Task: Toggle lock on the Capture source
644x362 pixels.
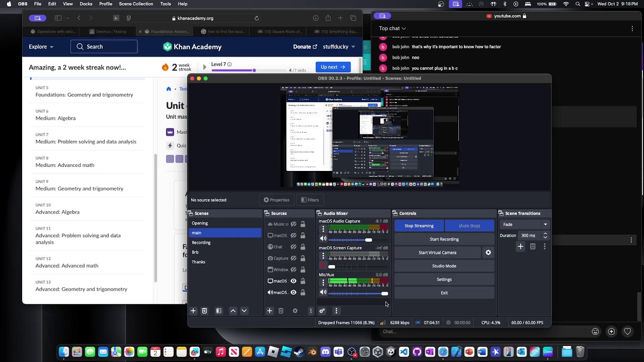Action: 303,258
